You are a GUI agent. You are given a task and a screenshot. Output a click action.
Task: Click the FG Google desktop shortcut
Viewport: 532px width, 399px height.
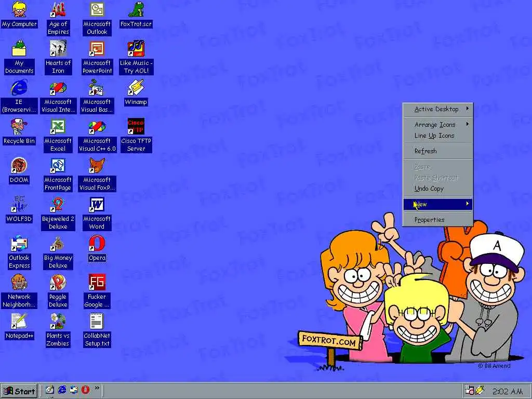(x=97, y=291)
